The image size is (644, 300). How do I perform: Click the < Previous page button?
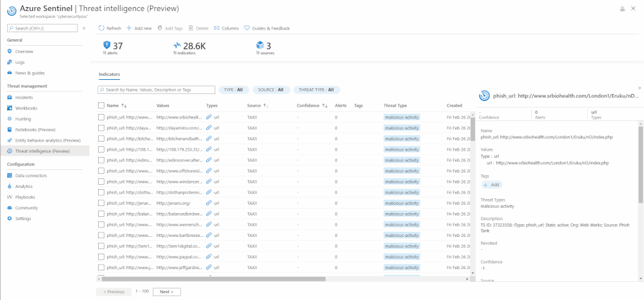tap(113, 292)
